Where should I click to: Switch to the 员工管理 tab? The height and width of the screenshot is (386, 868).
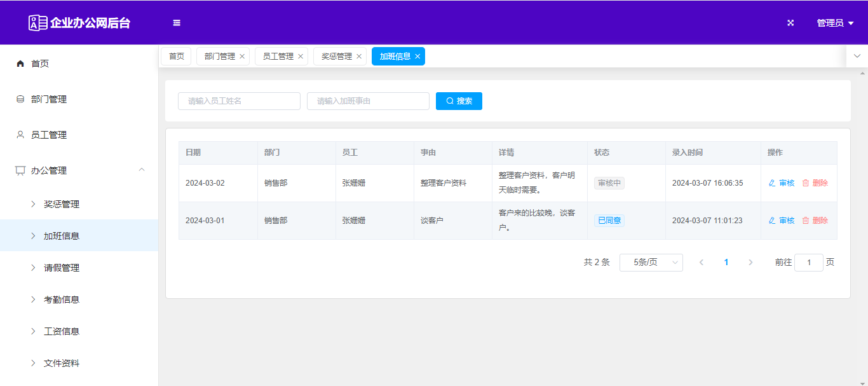(x=278, y=57)
